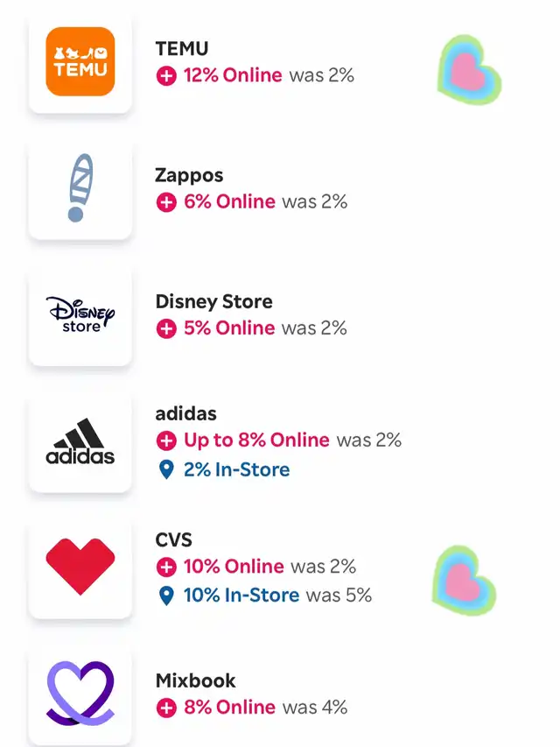
Task: Select CVS 10% In-Store offer
Action: (x=241, y=595)
